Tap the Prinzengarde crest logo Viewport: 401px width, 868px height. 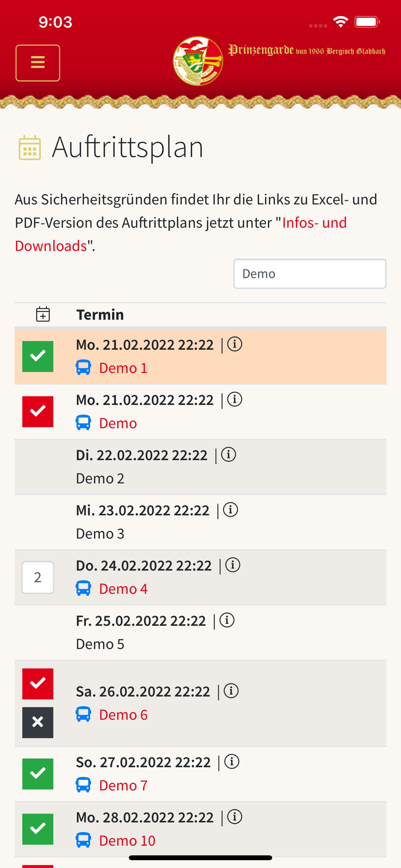(198, 61)
